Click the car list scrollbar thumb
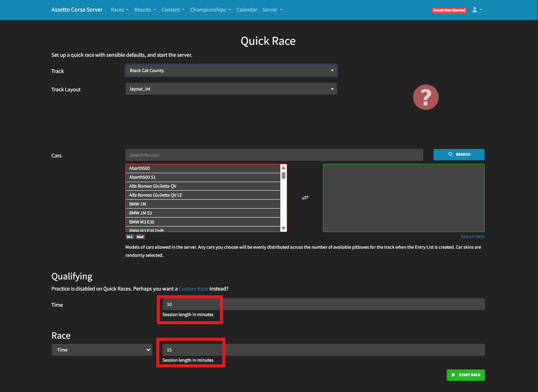 (283, 175)
